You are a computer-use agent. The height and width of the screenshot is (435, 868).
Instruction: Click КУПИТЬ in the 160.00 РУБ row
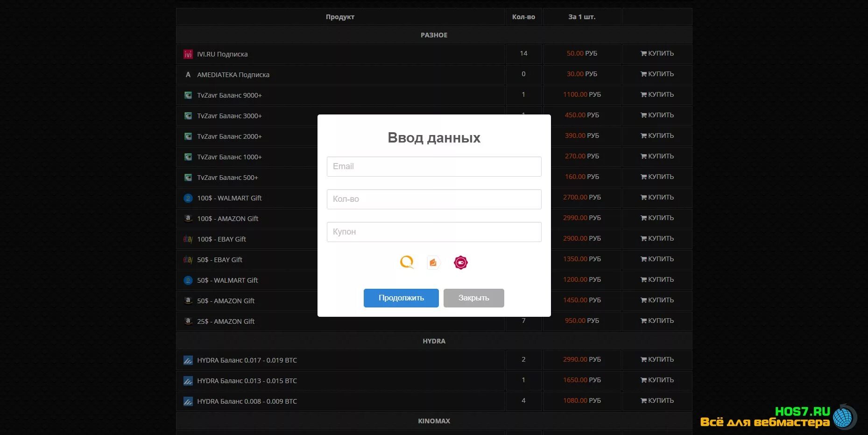click(x=657, y=177)
